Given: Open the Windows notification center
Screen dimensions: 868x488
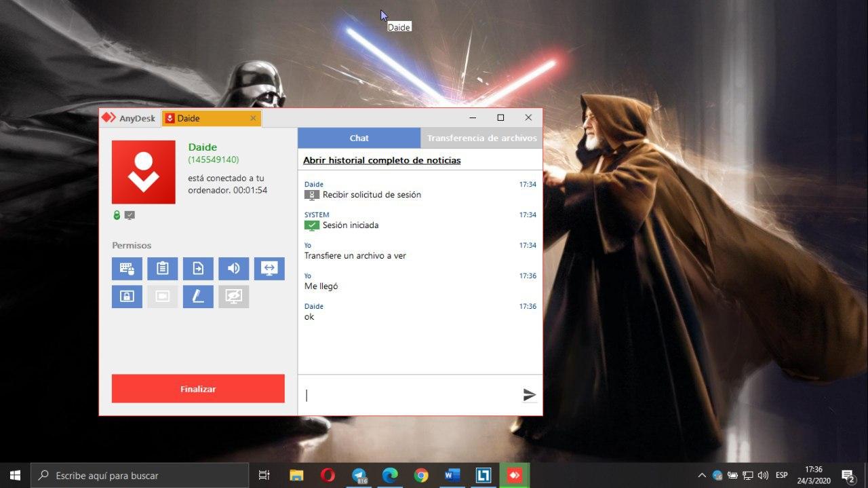Looking at the screenshot, I should coord(848,475).
